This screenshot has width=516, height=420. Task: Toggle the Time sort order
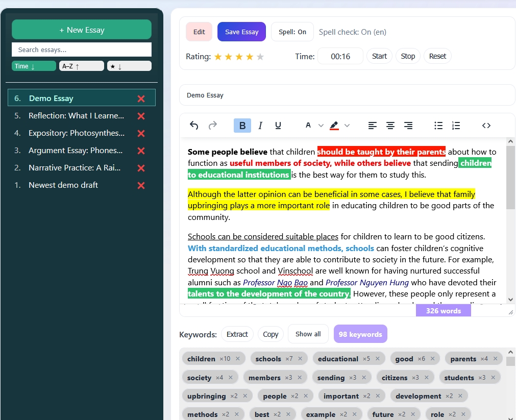click(34, 66)
